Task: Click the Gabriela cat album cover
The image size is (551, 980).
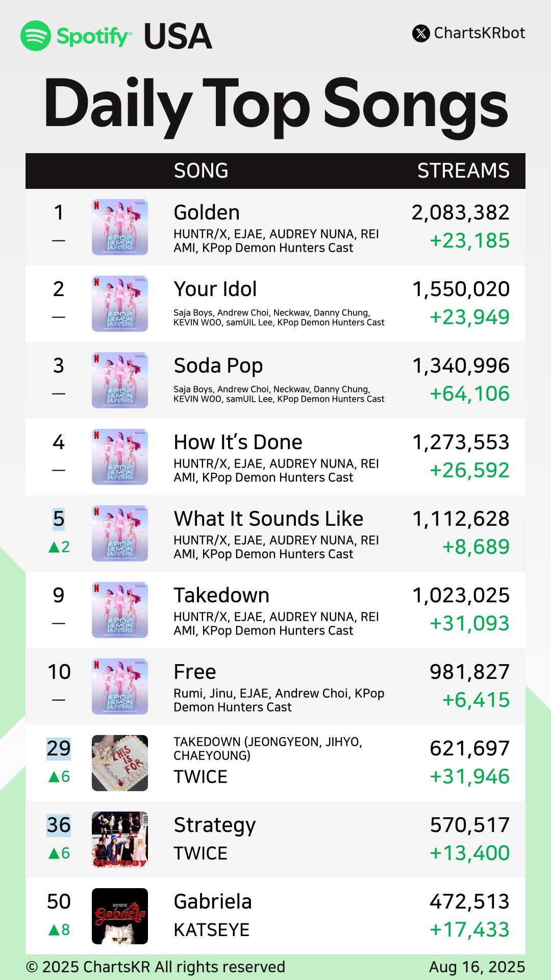Action: coord(120,916)
